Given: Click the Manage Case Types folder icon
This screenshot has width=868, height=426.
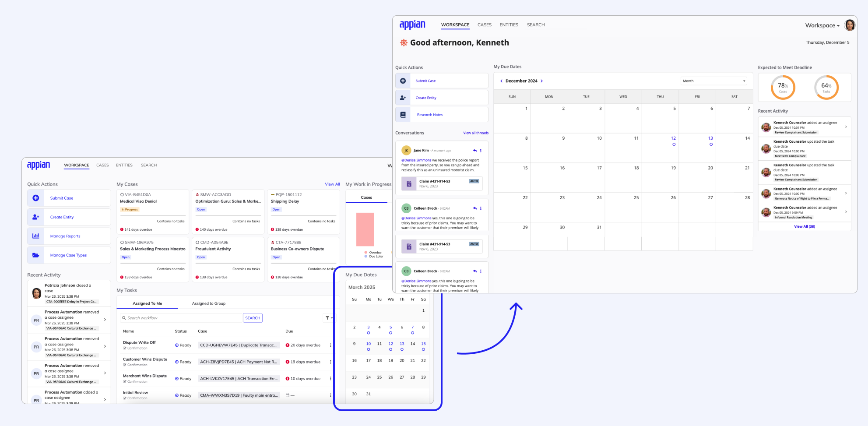Looking at the screenshot, I should tap(36, 255).
